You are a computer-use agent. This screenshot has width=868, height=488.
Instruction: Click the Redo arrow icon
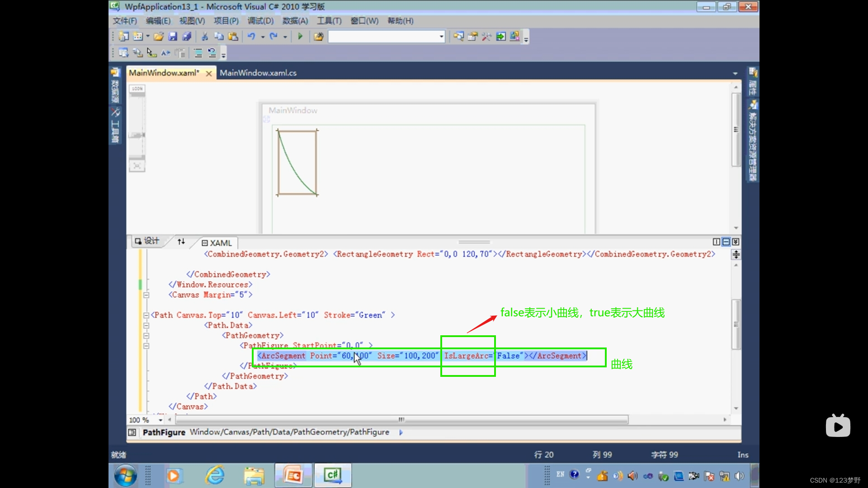click(274, 37)
